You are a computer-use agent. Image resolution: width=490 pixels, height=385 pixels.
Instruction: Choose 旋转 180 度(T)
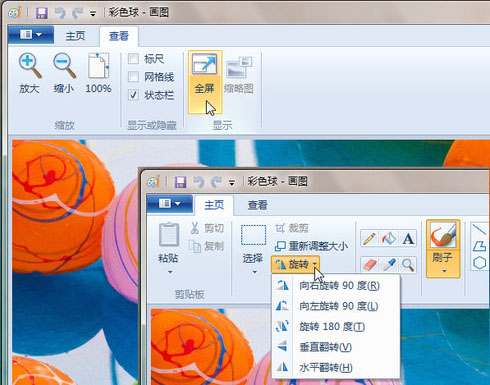pyautogui.click(x=336, y=327)
